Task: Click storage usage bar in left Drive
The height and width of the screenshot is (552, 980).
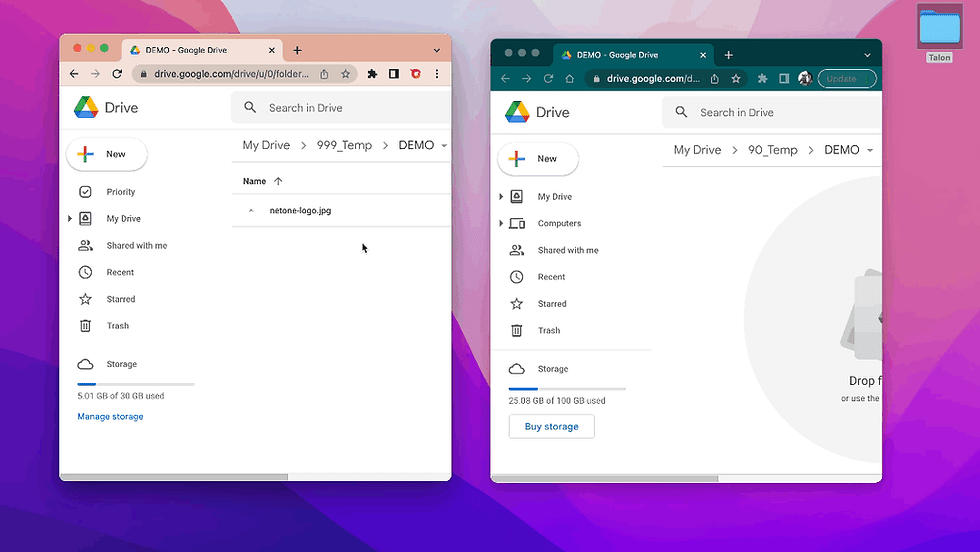Action: [x=136, y=384]
